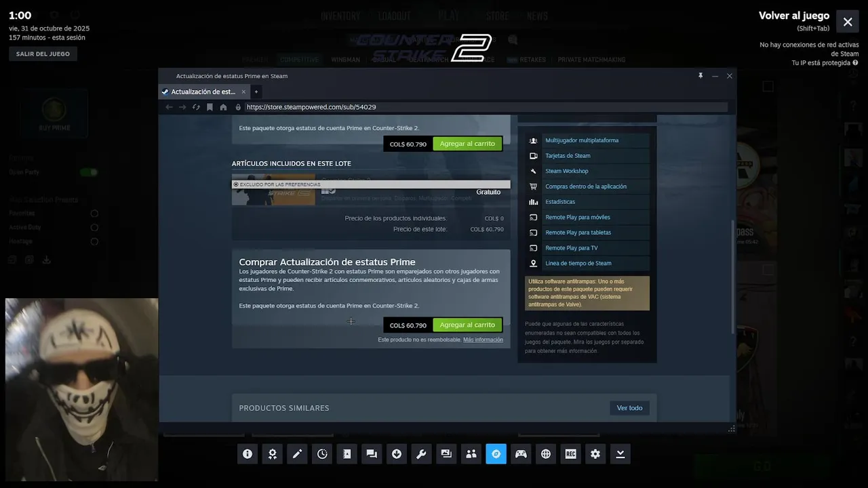
Task: Open the achievements ribbon icon in overlay toolbar
Action: point(272,454)
